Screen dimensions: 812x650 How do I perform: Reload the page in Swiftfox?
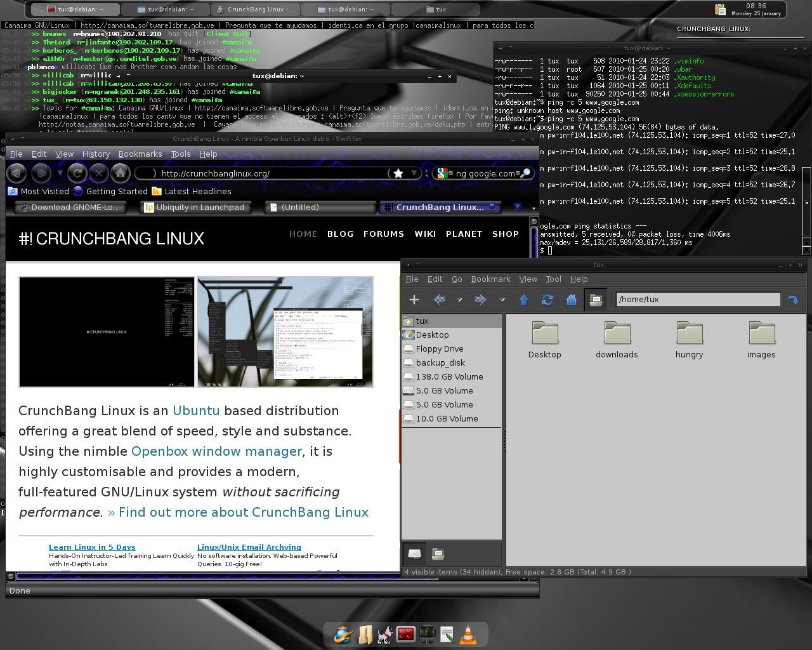pos(77,173)
